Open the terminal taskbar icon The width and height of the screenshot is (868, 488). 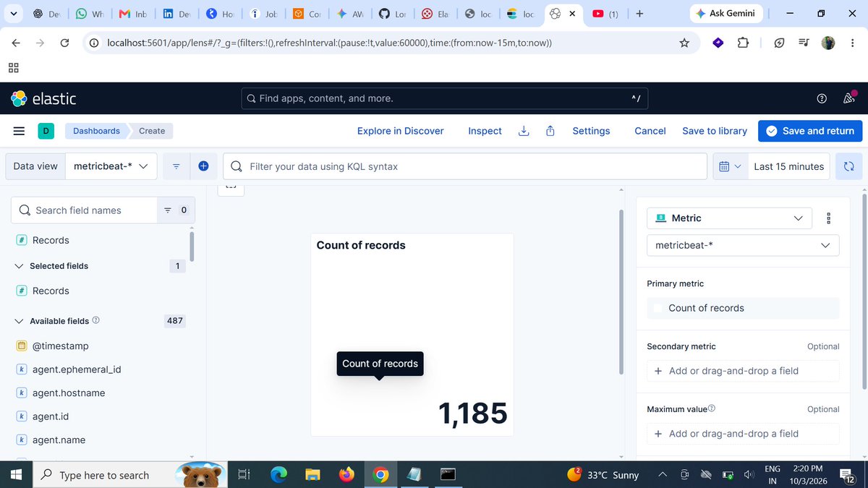448,475
